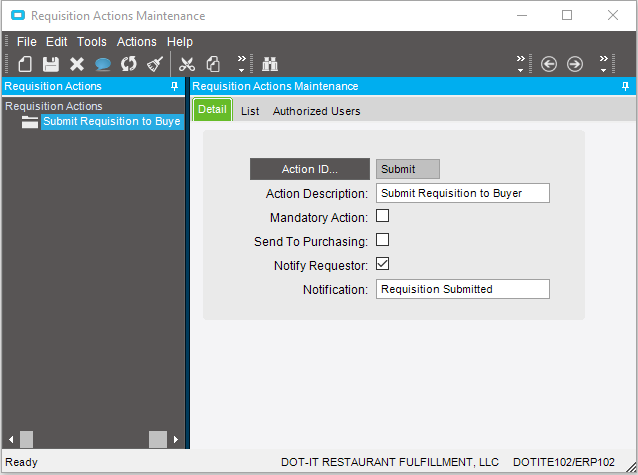Viewport: 638px width, 475px height.
Task: Pin the Requisition Actions Maintenance panel
Action: (625, 86)
